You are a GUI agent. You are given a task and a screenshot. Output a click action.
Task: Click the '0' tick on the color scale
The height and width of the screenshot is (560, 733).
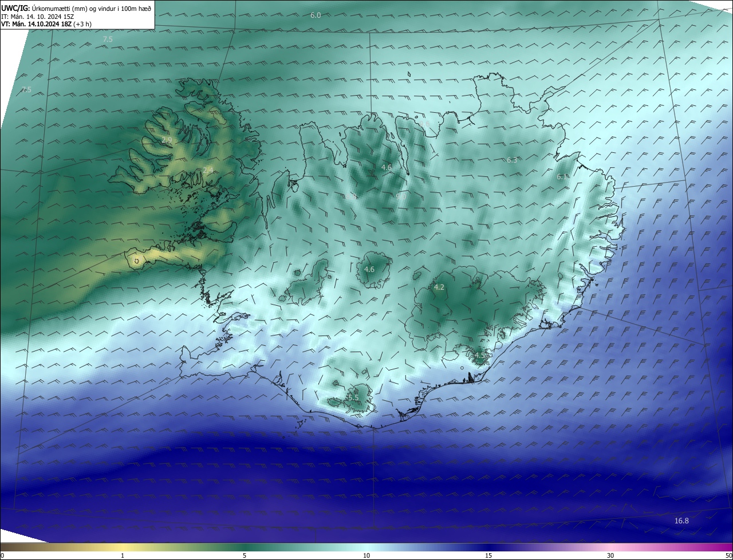(2, 555)
